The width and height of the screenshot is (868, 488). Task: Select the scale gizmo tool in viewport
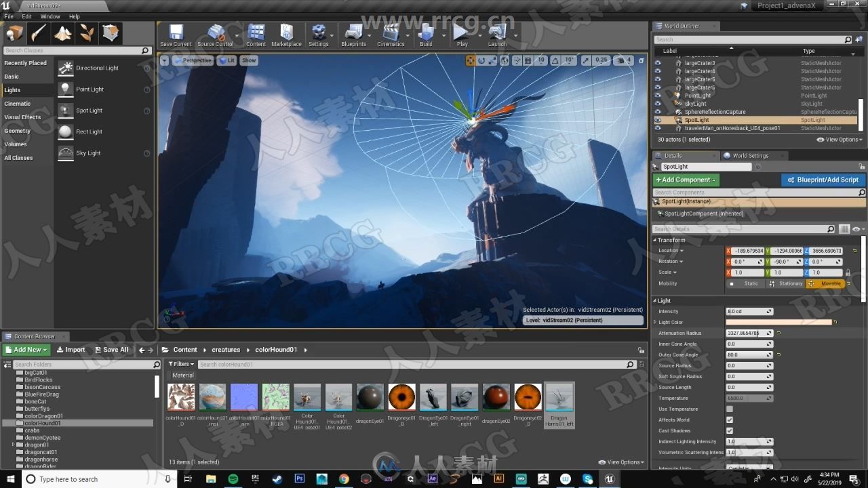493,60
